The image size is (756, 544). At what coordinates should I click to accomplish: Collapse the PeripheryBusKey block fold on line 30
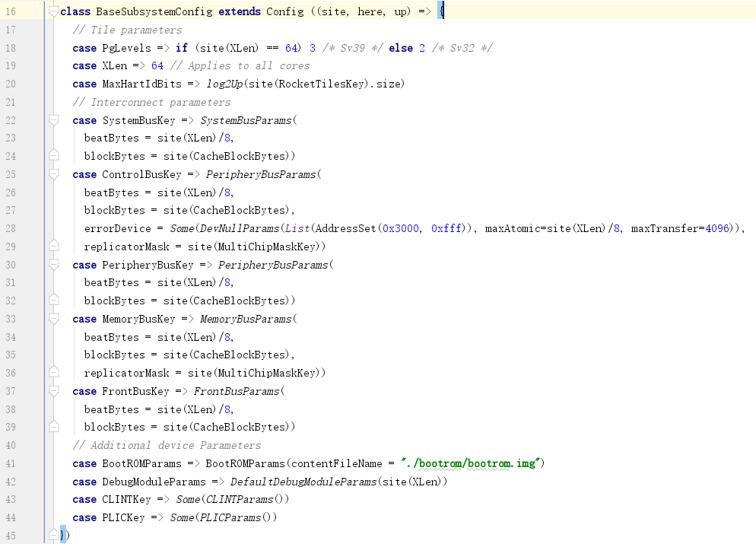pyautogui.click(x=53, y=264)
